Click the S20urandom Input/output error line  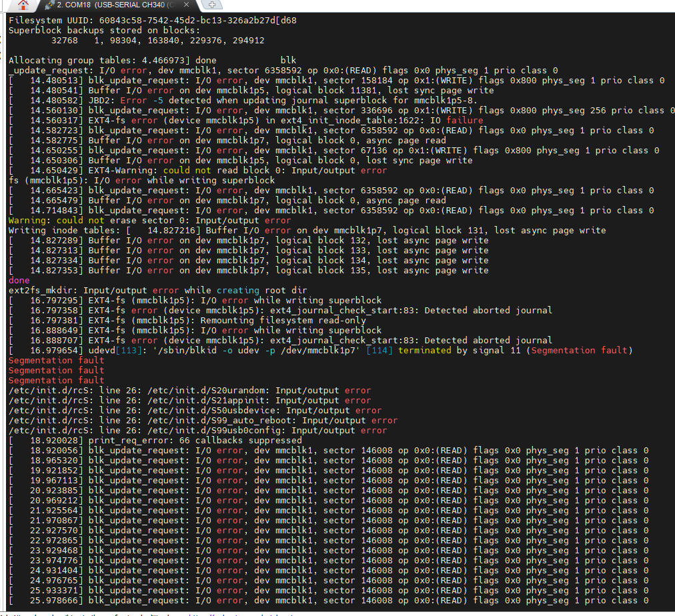[x=189, y=390]
